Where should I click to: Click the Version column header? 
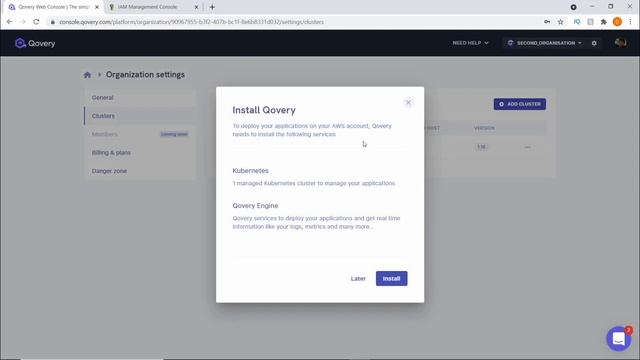[484, 128]
